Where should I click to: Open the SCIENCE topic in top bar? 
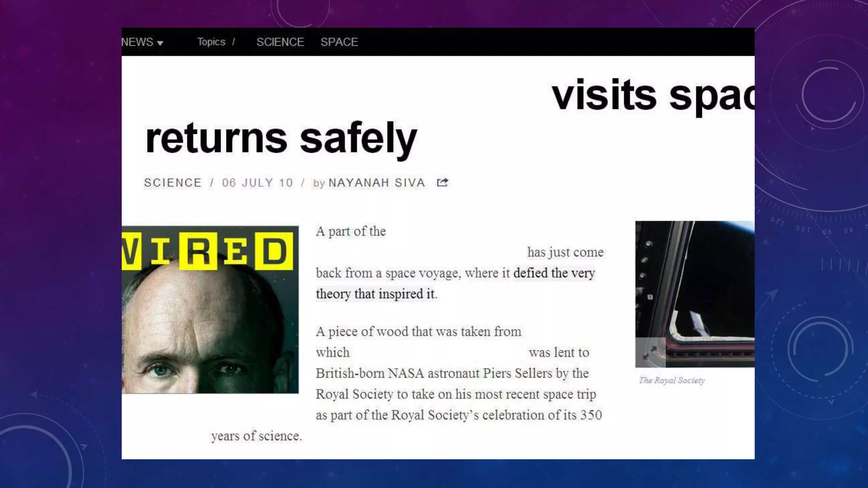click(280, 42)
